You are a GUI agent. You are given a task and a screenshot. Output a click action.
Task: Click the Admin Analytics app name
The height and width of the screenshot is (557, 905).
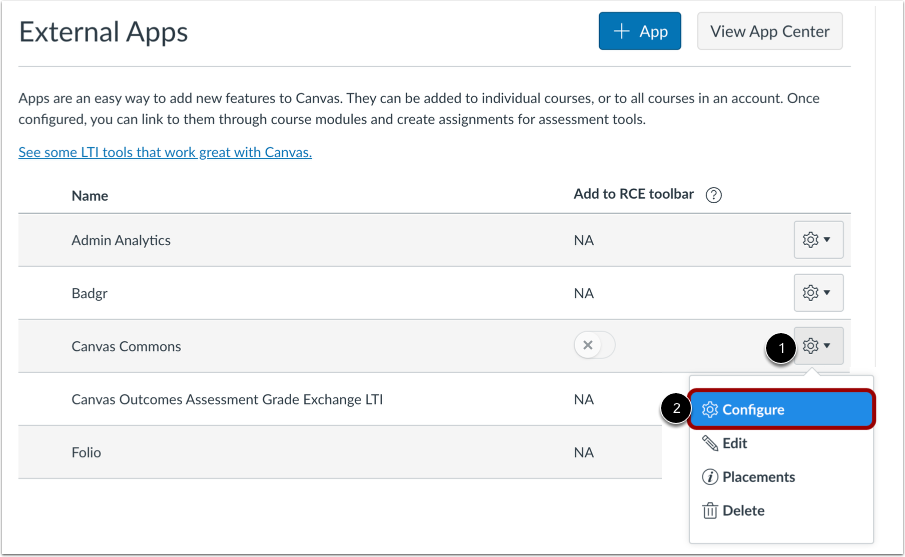pyautogui.click(x=121, y=240)
